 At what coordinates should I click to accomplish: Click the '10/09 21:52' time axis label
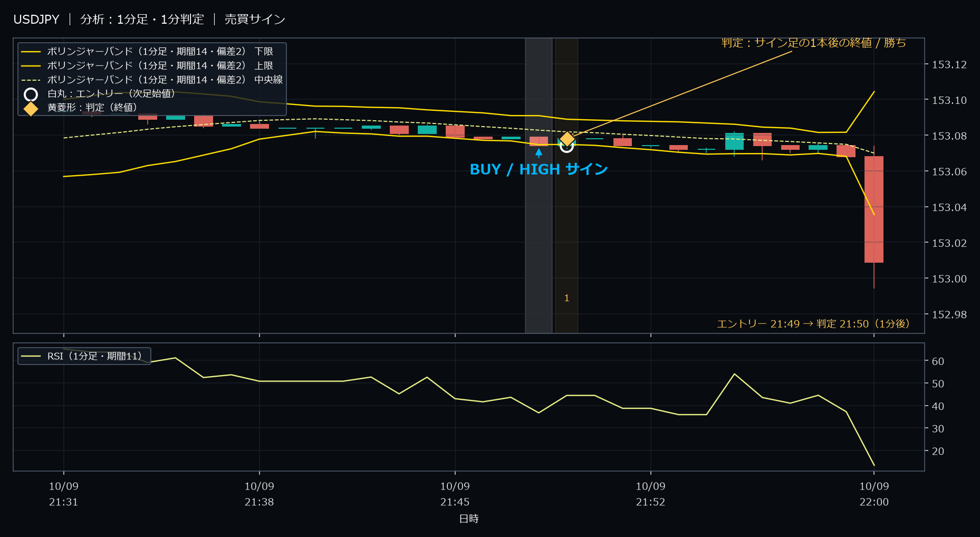point(650,494)
